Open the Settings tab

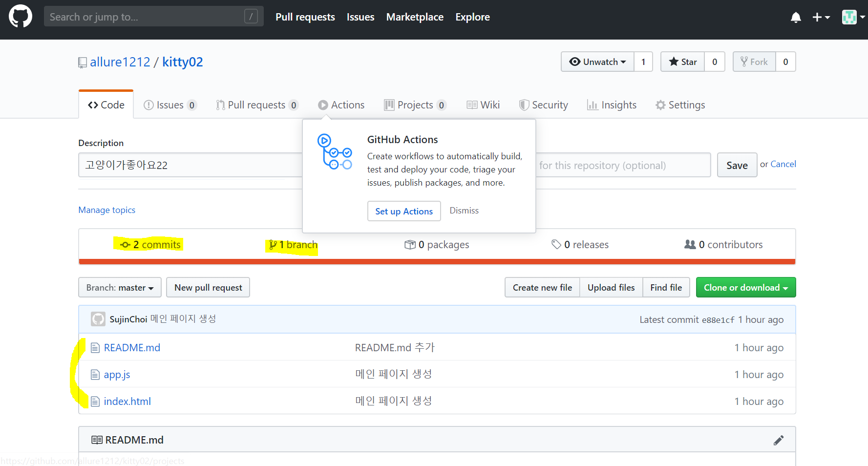point(680,105)
